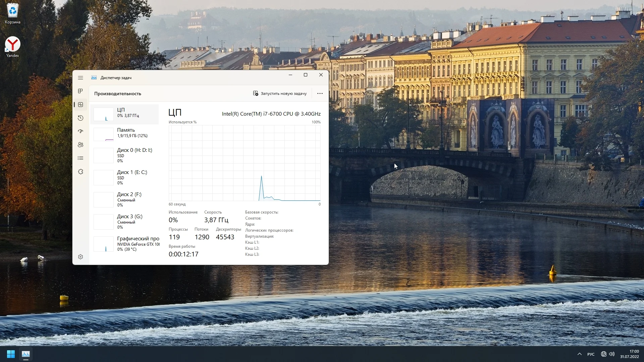Select Disk 2 (F:) removable item

(125, 199)
